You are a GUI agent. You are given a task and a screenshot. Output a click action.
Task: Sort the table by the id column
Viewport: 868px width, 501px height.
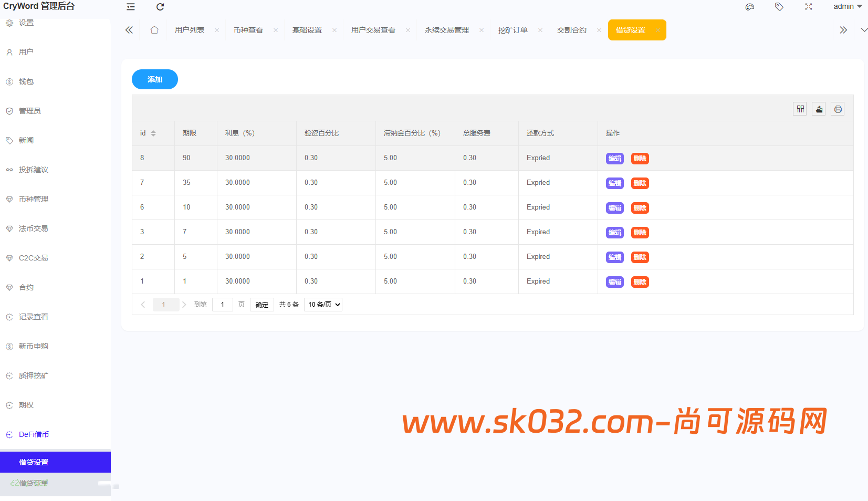pyautogui.click(x=153, y=133)
